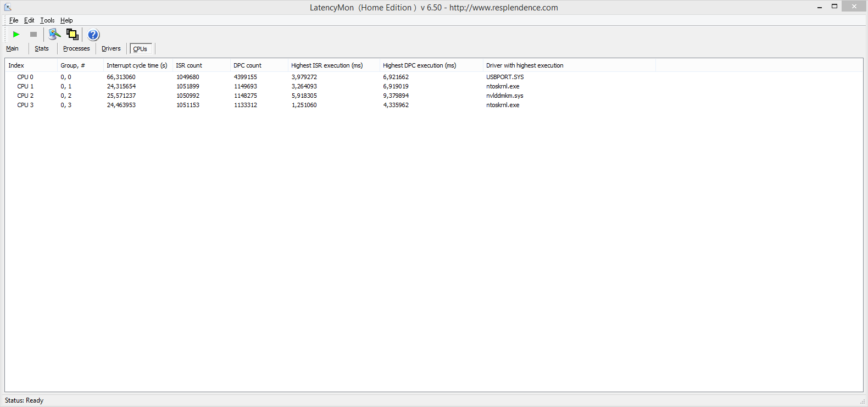
Task: Click highest DPC execution 6,921662
Action: pyautogui.click(x=396, y=77)
